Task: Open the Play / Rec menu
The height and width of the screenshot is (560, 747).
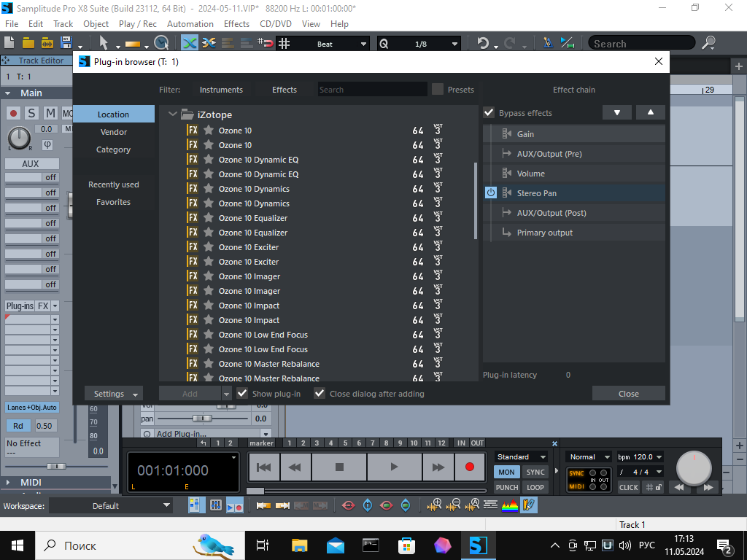Action: click(138, 24)
